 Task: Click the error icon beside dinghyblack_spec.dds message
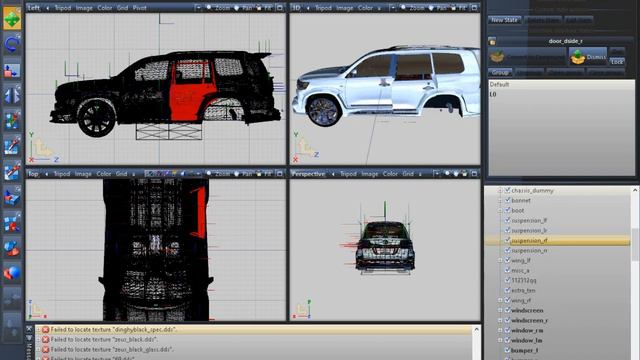pos(45,329)
